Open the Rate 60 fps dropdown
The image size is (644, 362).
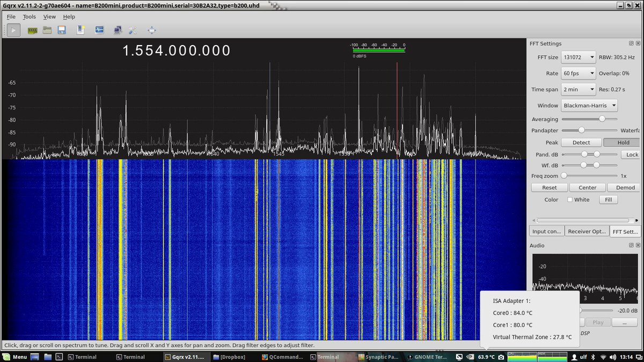pyautogui.click(x=579, y=73)
